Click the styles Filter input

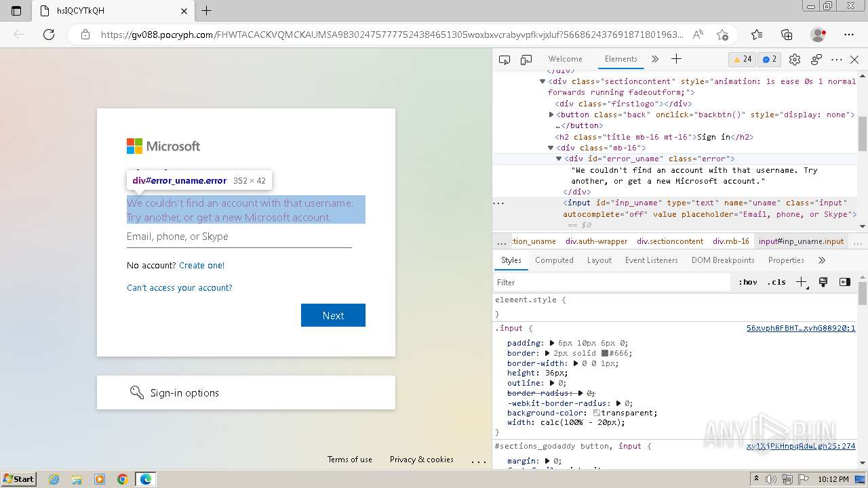tap(612, 283)
